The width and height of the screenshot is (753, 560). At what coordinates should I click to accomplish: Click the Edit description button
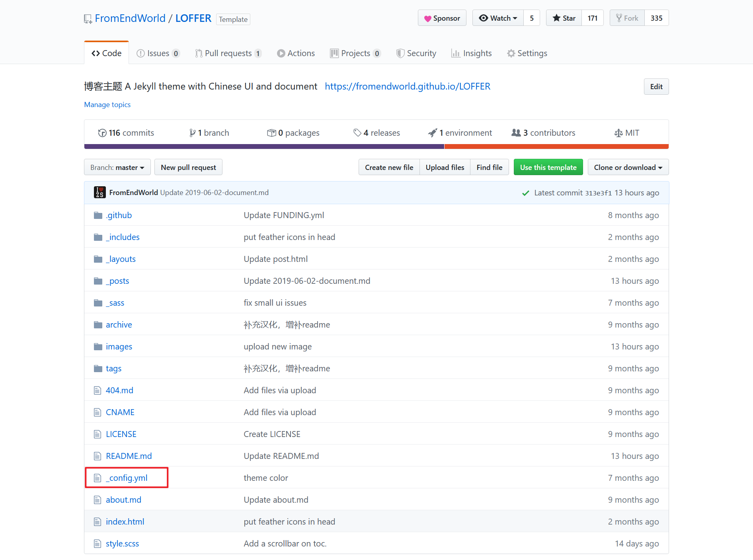pos(656,86)
